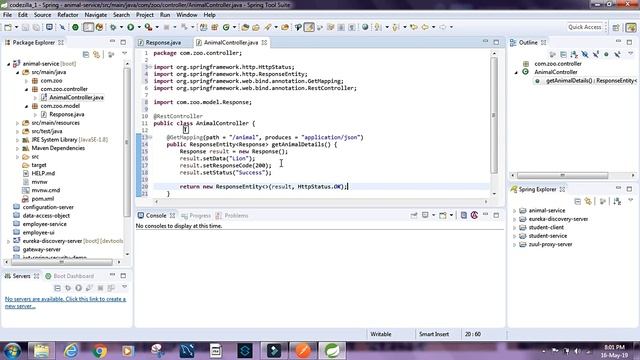Click the link to create a new server

coord(65,302)
